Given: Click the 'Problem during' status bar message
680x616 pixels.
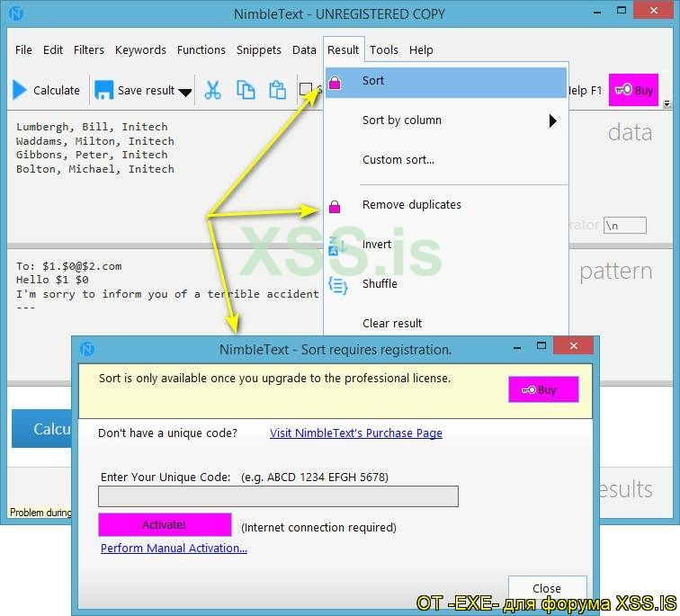Looking at the screenshot, I should 40,513.
